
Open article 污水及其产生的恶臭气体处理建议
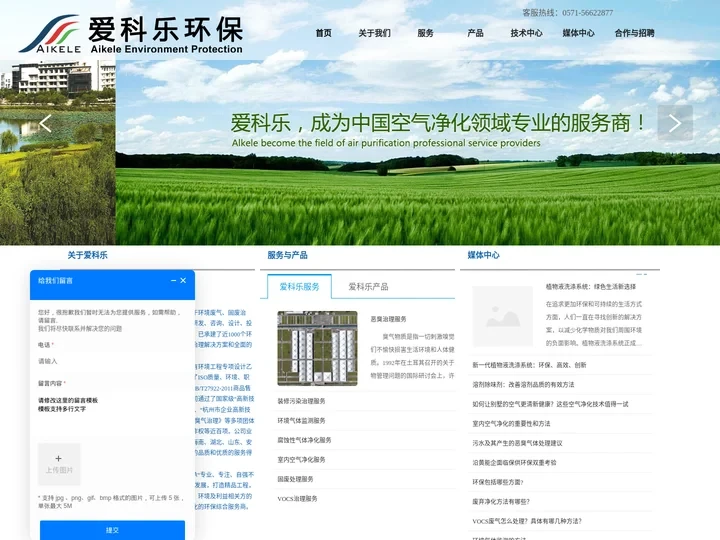[517, 443]
